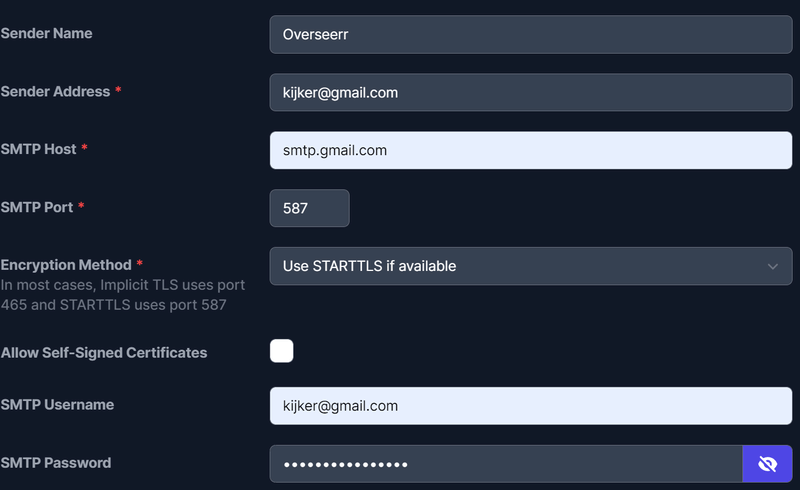
Task: Click the "SMTP Password" label
Action: (x=56, y=463)
